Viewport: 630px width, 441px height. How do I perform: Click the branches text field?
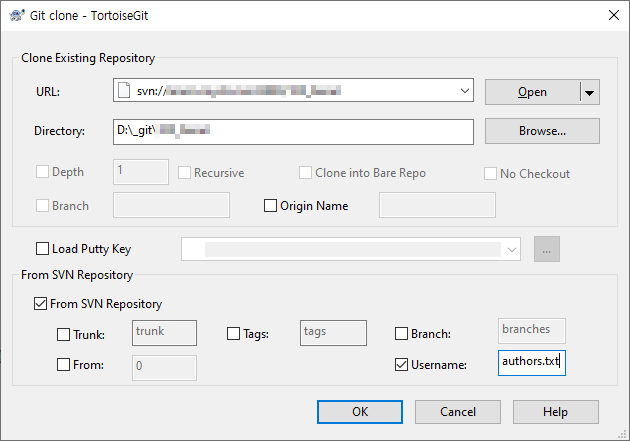532,331
